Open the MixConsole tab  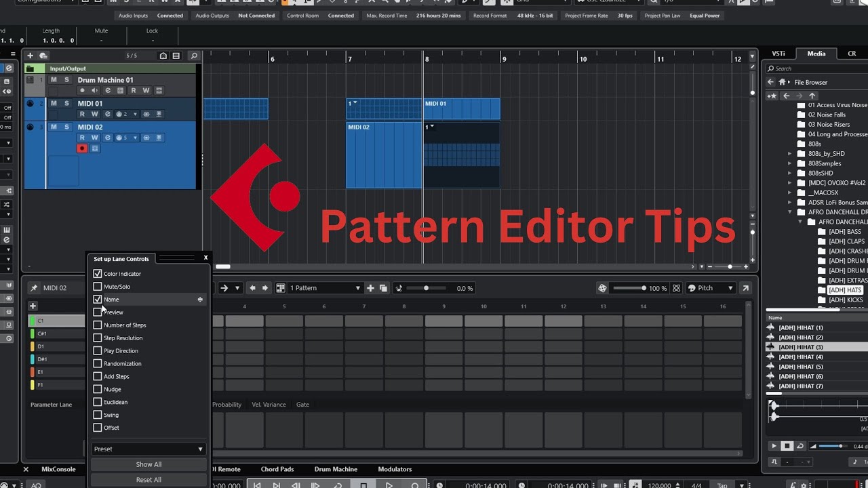[x=58, y=469]
